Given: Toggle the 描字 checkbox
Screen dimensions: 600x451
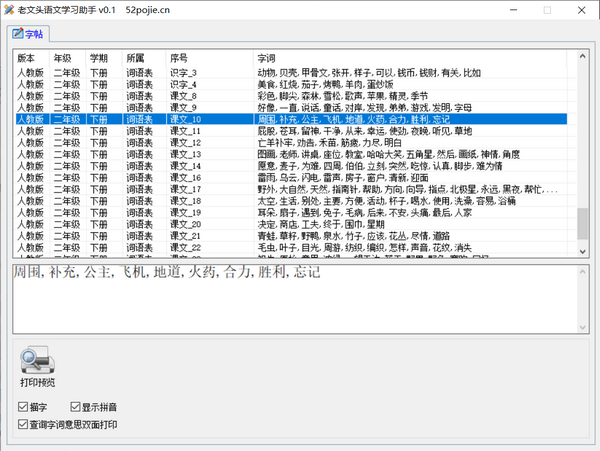Looking at the screenshot, I should (23, 408).
